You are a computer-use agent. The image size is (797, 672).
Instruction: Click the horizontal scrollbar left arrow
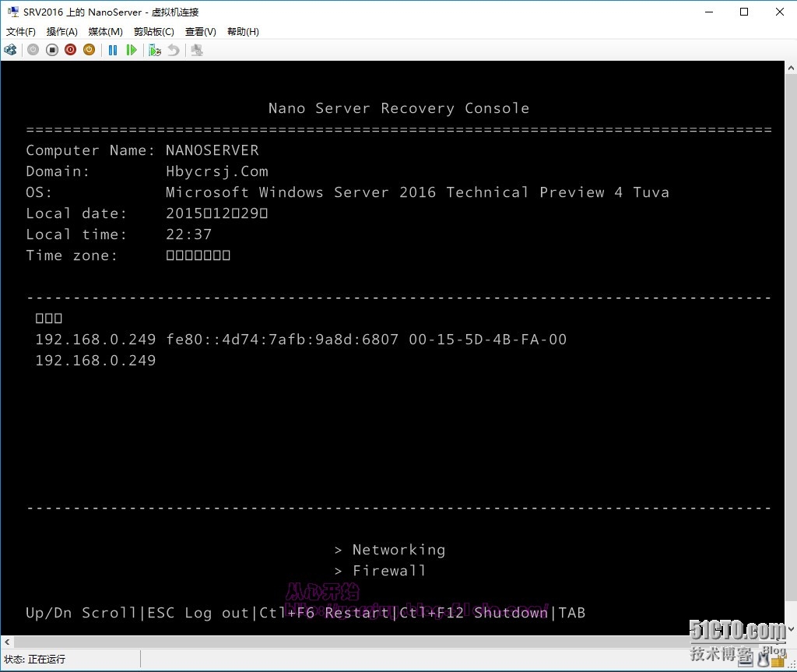point(7,642)
